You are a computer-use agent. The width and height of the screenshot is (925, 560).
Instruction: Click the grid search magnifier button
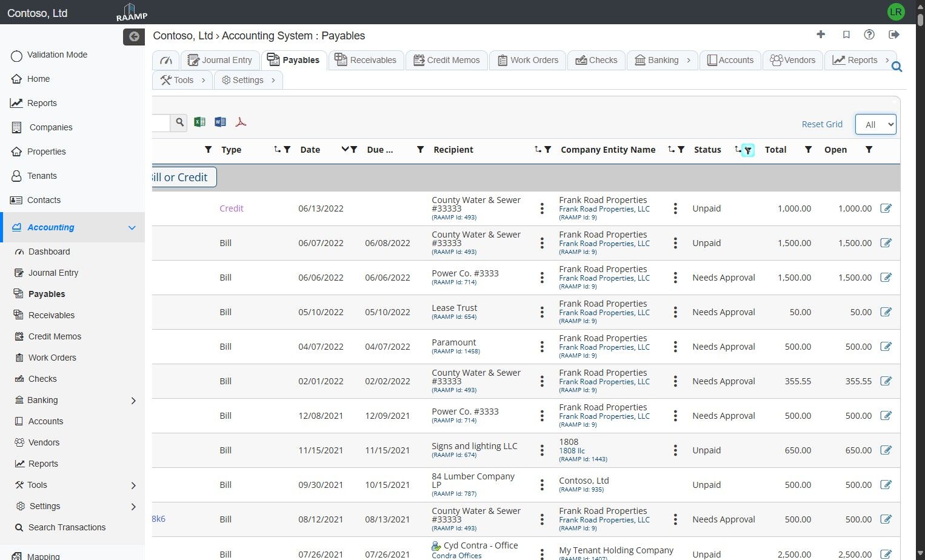pyautogui.click(x=179, y=122)
